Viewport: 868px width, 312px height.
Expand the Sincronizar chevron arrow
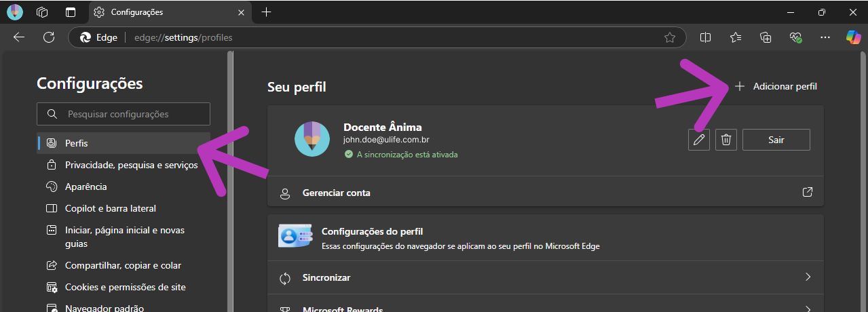tap(808, 277)
